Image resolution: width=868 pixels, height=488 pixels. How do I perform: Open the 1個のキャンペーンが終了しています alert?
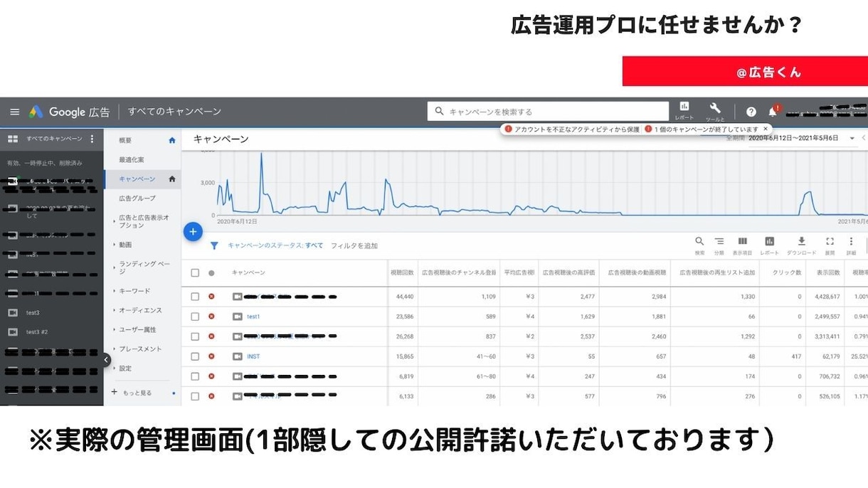click(702, 129)
